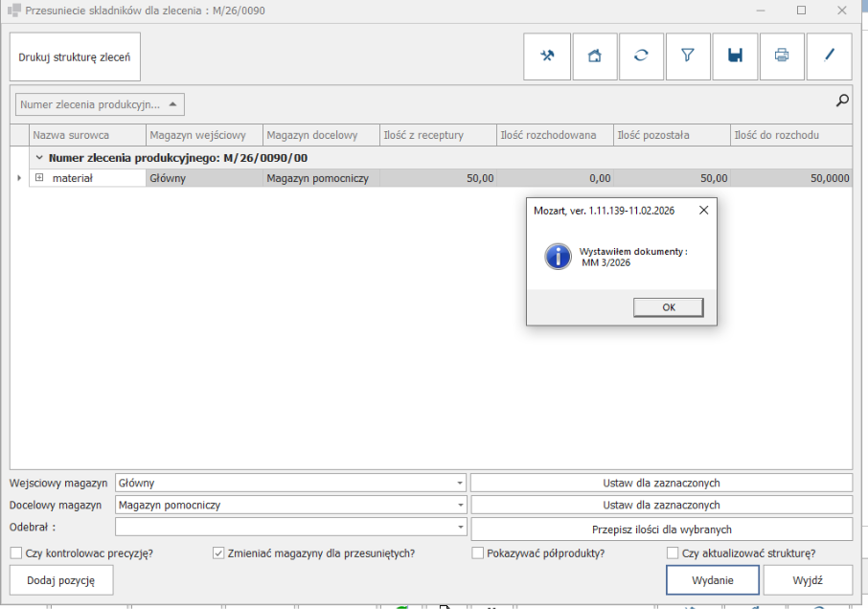Uncheck 'Zmieniać magazyny dla przesuniętych?'
The width and height of the screenshot is (868, 609).
[218, 553]
